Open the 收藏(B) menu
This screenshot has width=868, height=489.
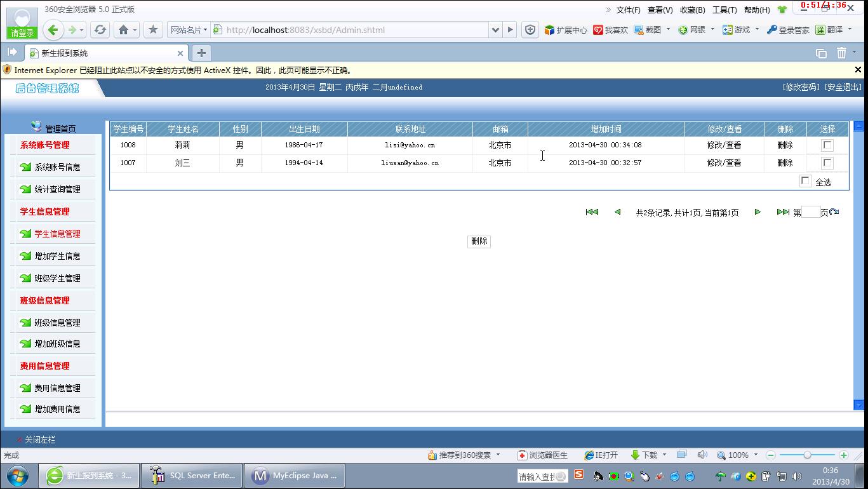pos(692,10)
